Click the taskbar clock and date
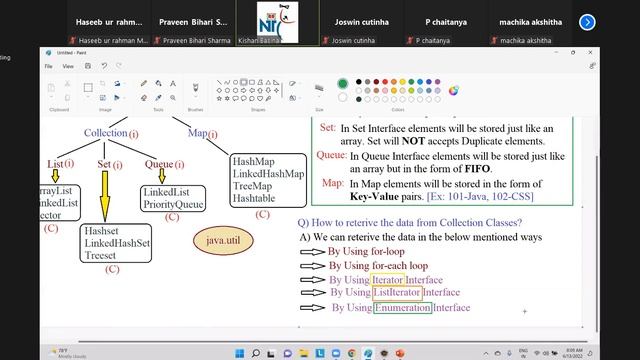This screenshot has width=640, height=360. coord(572,353)
